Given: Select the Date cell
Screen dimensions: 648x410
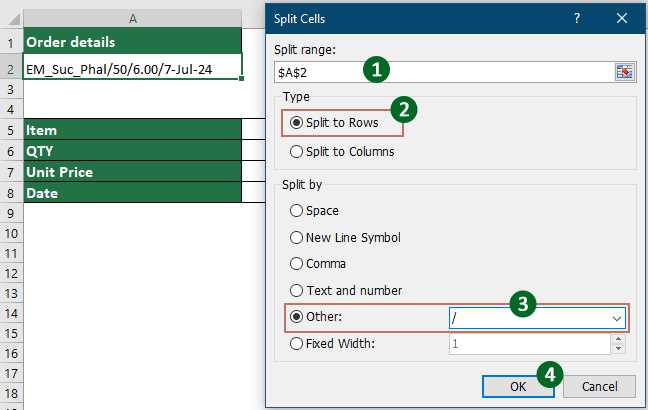Looking at the screenshot, I should [x=133, y=193].
